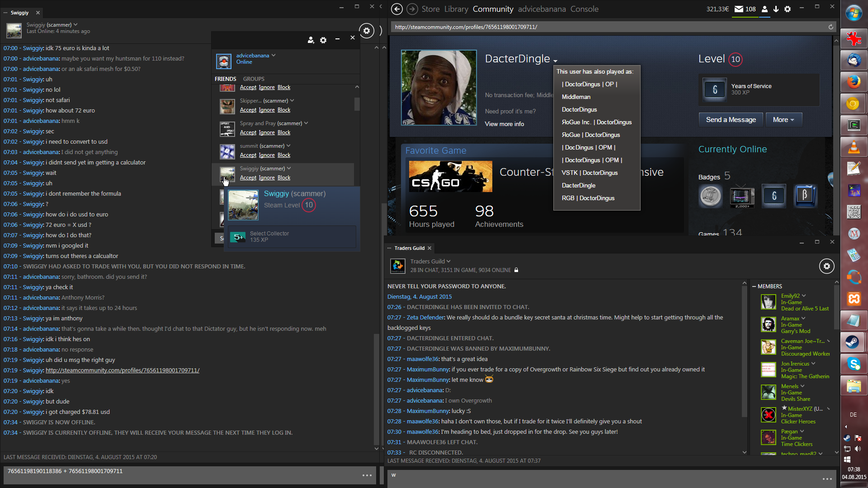Image resolution: width=868 pixels, height=488 pixels.
Task: Click Accept link for Swiggiy friend request
Action: coord(248,178)
